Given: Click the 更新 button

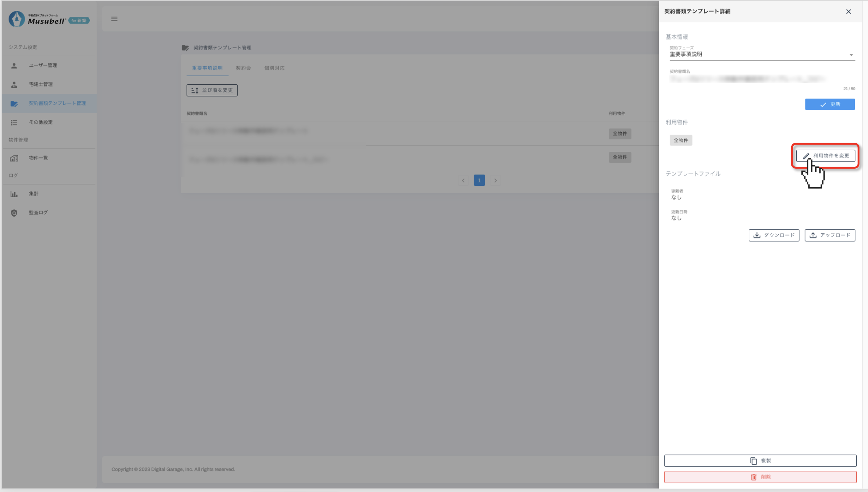Looking at the screenshot, I should tap(829, 104).
